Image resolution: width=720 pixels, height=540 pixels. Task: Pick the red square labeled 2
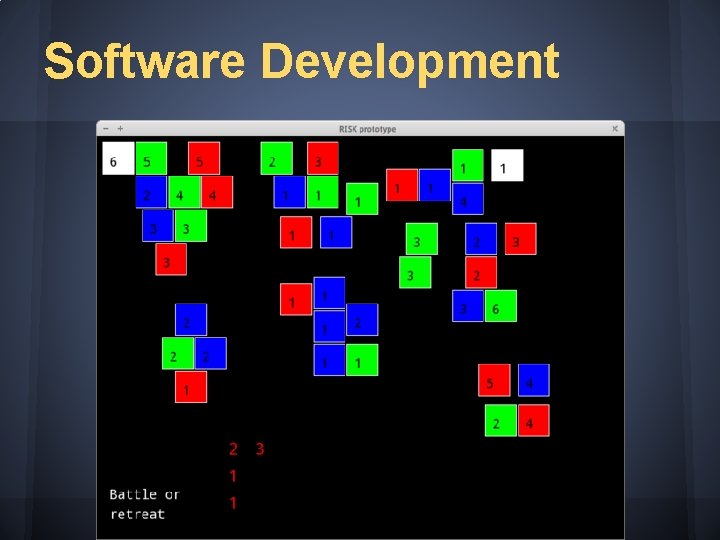point(481,272)
